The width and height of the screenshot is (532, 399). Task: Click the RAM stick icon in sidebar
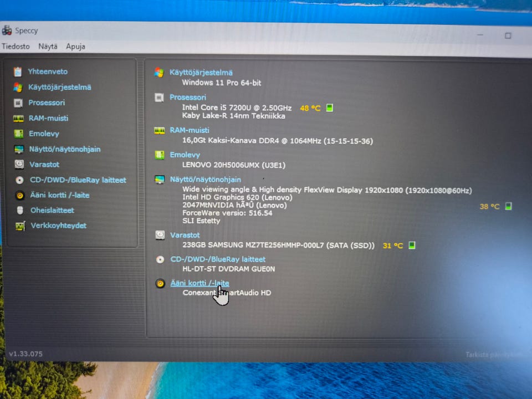click(18, 119)
